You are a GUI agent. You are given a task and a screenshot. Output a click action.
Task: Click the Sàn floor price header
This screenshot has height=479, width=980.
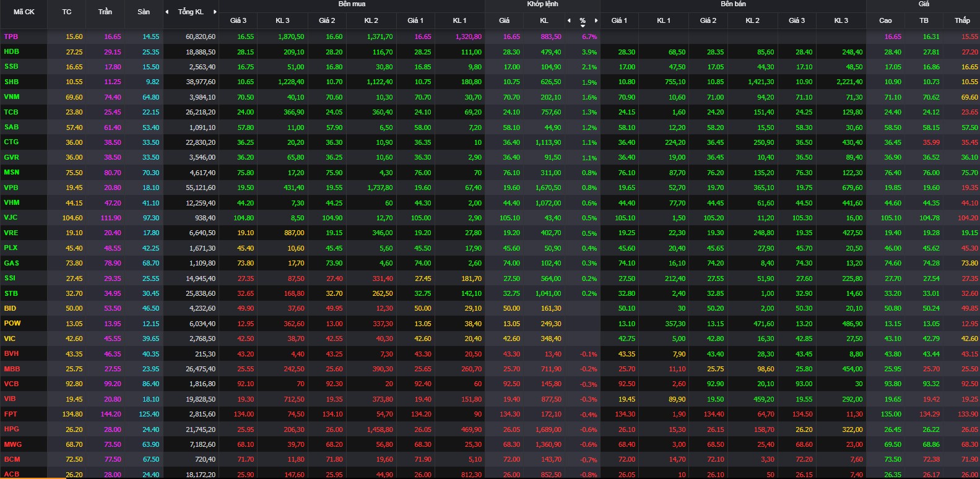tap(144, 12)
